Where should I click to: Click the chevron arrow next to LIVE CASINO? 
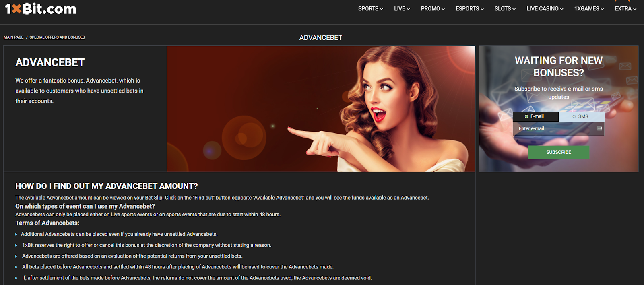click(561, 9)
